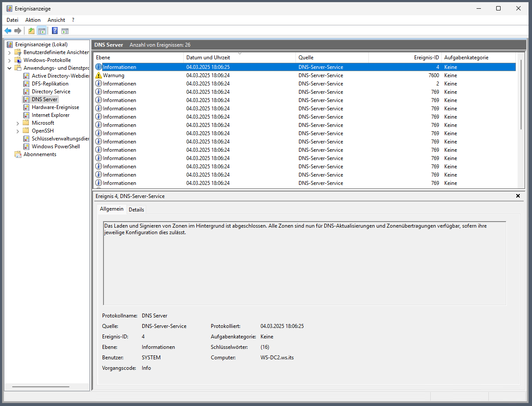
Task: Click the computer name WS-DC2.ws.its
Action: pyautogui.click(x=277, y=358)
